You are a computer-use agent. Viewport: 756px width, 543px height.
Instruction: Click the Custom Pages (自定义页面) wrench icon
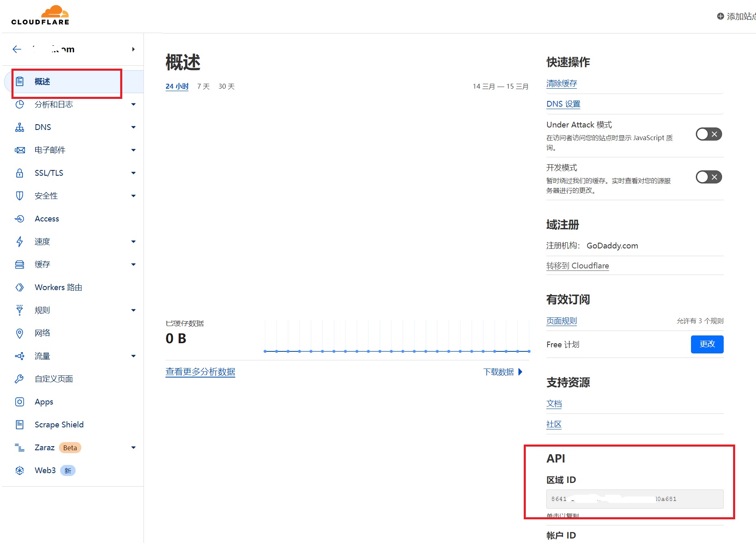click(20, 379)
